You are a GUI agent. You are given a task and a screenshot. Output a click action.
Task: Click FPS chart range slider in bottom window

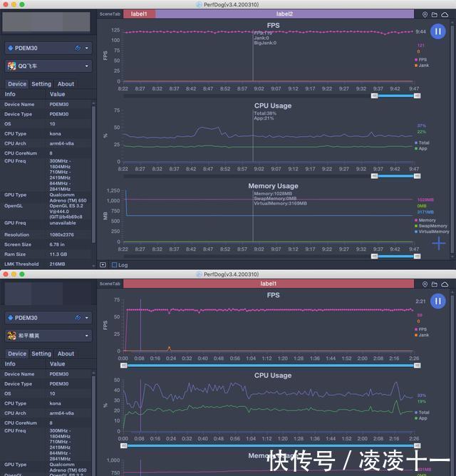(x=271, y=366)
